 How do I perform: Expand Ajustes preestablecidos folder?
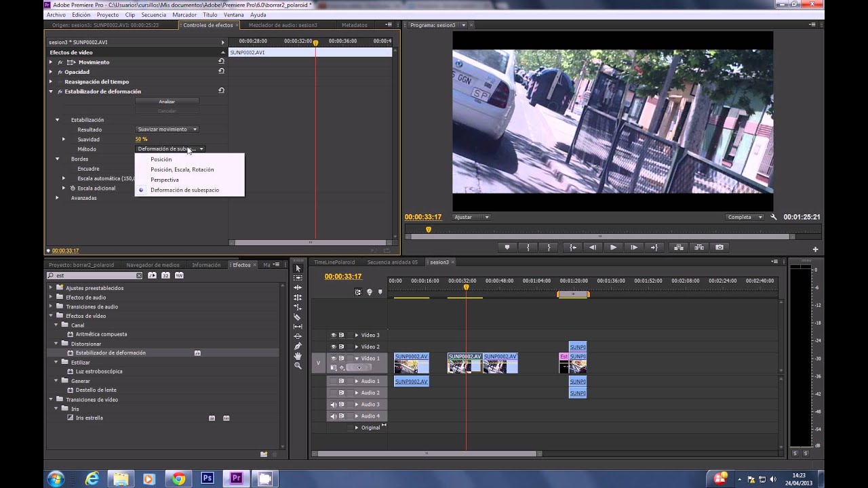tap(50, 288)
